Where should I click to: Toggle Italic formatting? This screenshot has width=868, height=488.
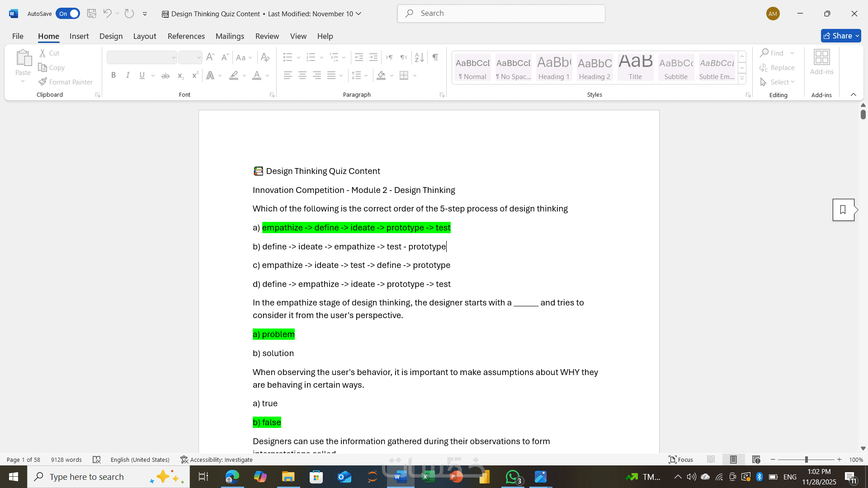(x=128, y=75)
